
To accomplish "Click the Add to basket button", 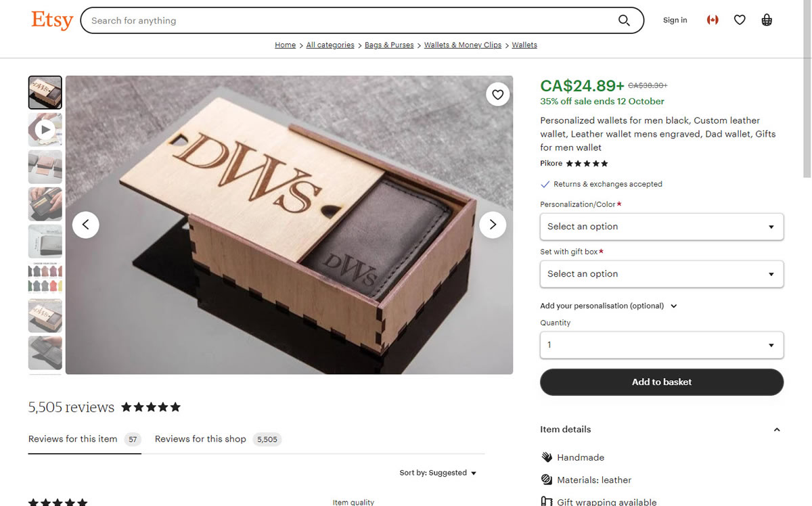I will [x=662, y=382].
